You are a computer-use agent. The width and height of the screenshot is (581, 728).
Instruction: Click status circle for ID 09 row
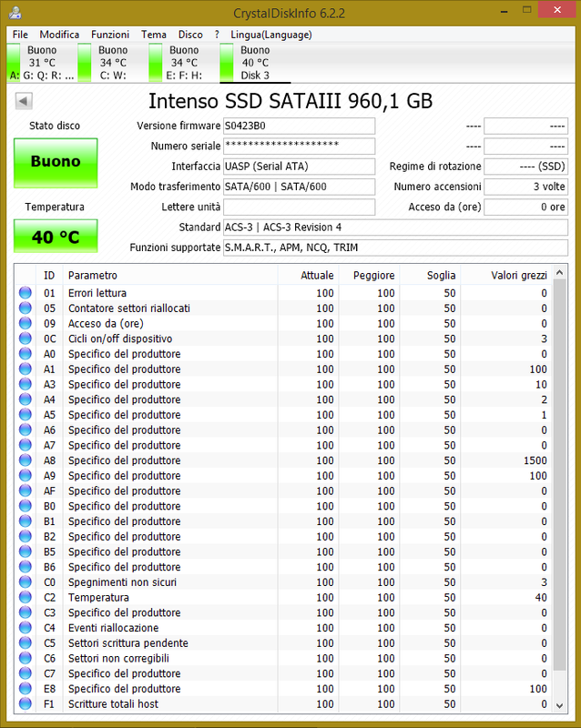coord(25,323)
